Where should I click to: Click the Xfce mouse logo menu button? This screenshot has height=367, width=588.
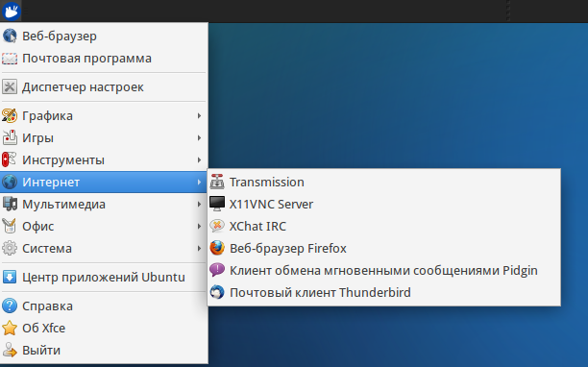click(11, 11)
